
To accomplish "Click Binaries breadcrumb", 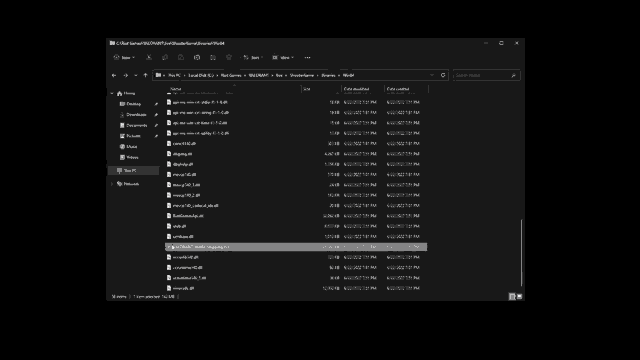I will 328,76.
